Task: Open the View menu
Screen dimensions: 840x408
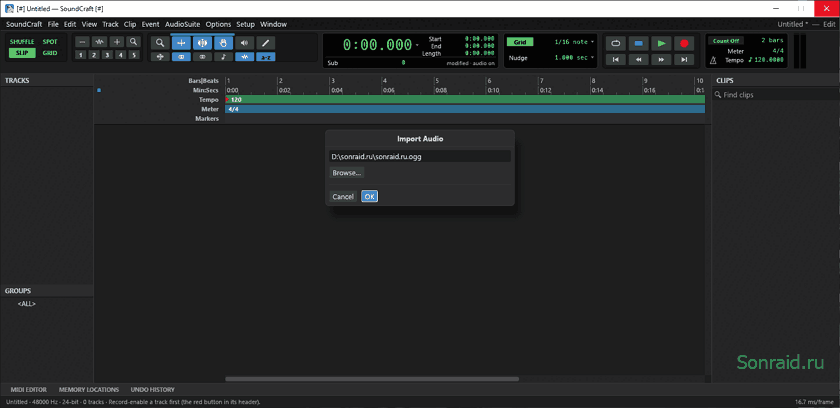Action: [x=89, y=24]
